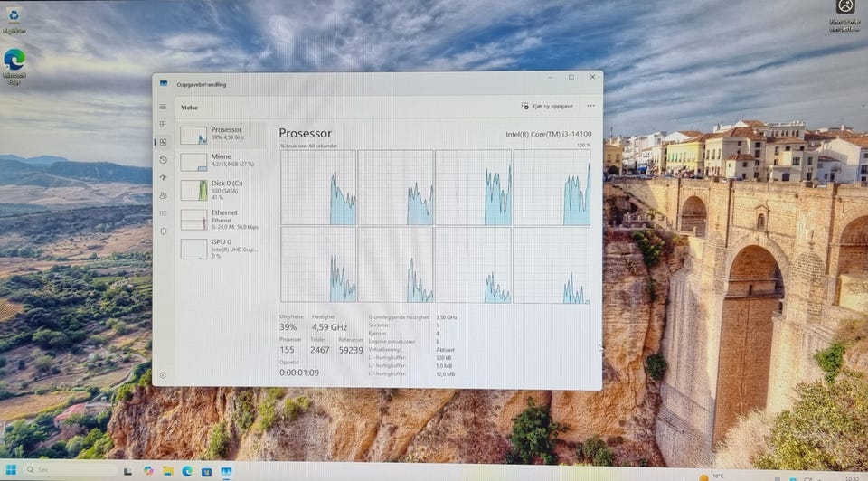Image resolution: width=868 pixels, height=481 pixels.
Task: Select the Recycle Bin desktop icon
Action: pyautogui.click(x=14, y=20)
